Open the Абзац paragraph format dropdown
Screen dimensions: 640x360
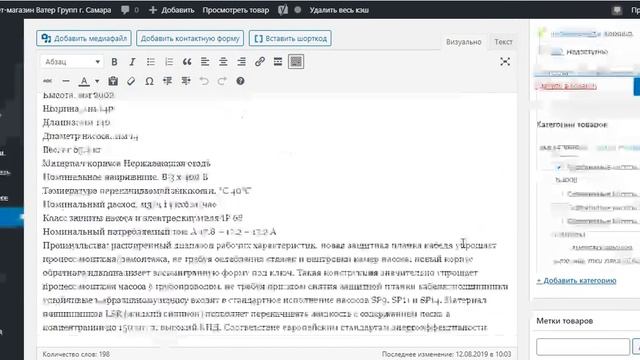pos(72,62)
